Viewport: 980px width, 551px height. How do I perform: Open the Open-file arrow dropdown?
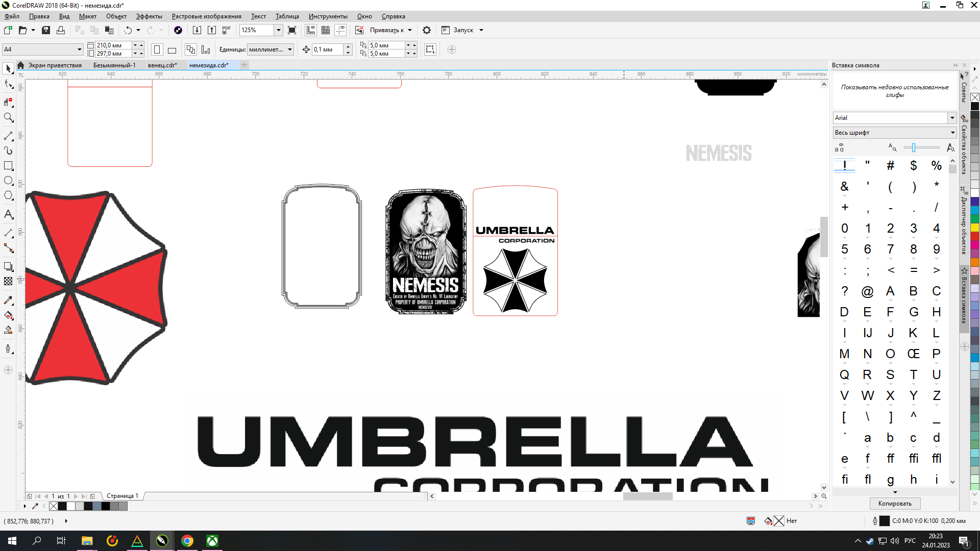tap(33, 30)
